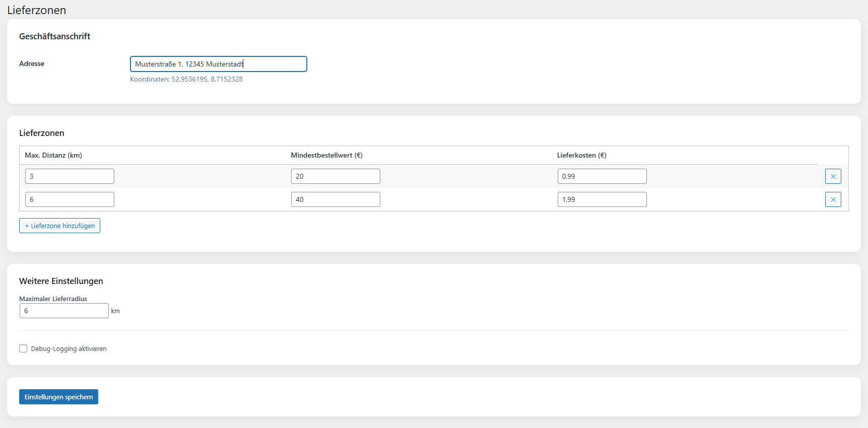868x428 pixels.
Task: Click the 'Adresse' field label
Action: click(x=32, y=63)
